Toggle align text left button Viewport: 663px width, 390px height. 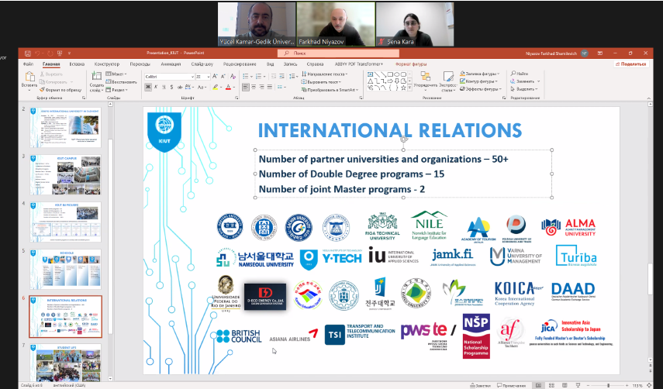click(246, 87)
